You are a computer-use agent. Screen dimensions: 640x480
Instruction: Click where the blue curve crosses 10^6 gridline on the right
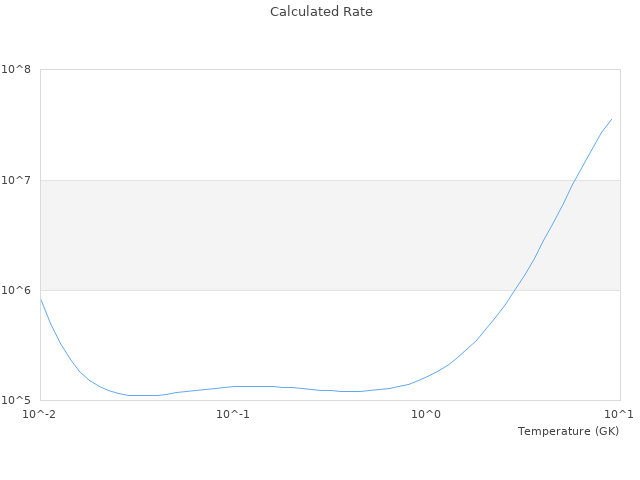coord(520,290)
